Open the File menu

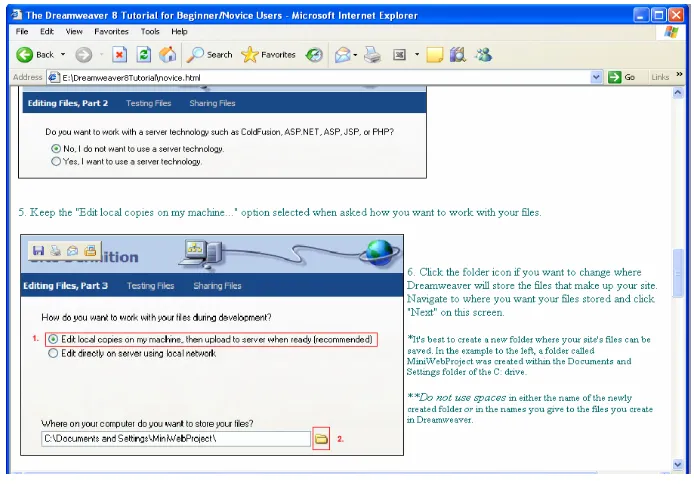(x=22, y=31)
